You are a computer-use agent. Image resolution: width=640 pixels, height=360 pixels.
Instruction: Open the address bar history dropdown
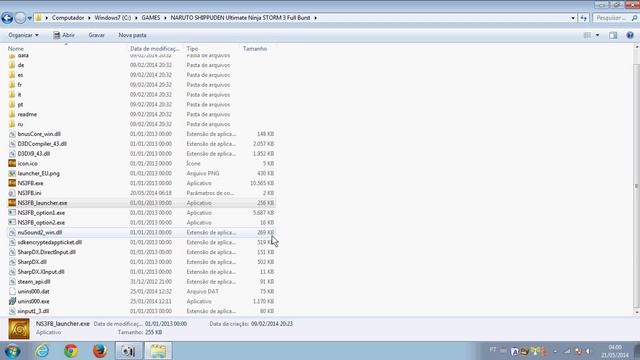point(573,18)
